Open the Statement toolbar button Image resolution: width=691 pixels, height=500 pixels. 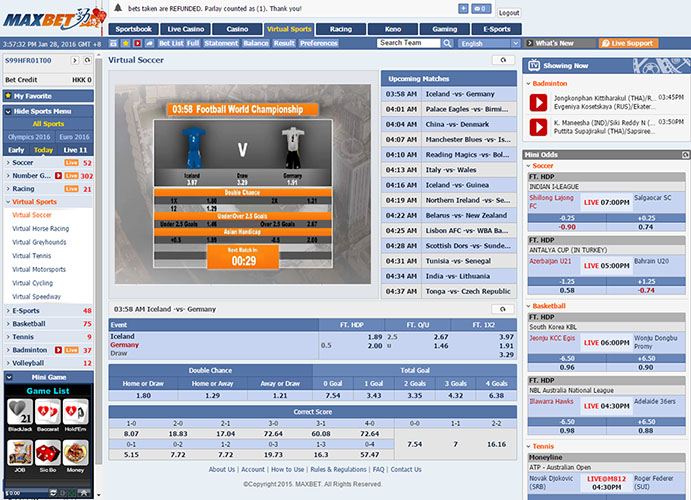(221, 43)
